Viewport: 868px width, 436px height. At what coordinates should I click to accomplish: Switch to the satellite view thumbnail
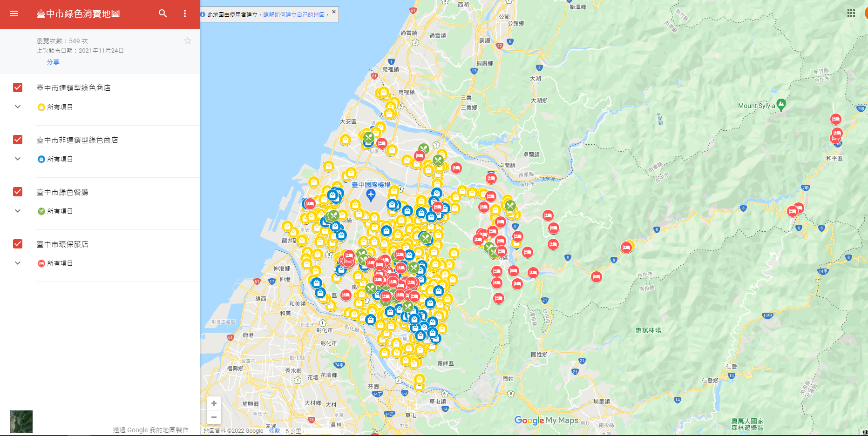pyautogui.click(x=21, y=422)
